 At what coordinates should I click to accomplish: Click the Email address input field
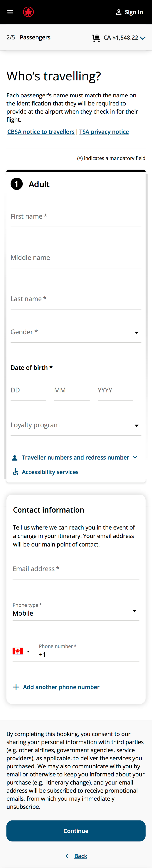click(x=76, y=569)
